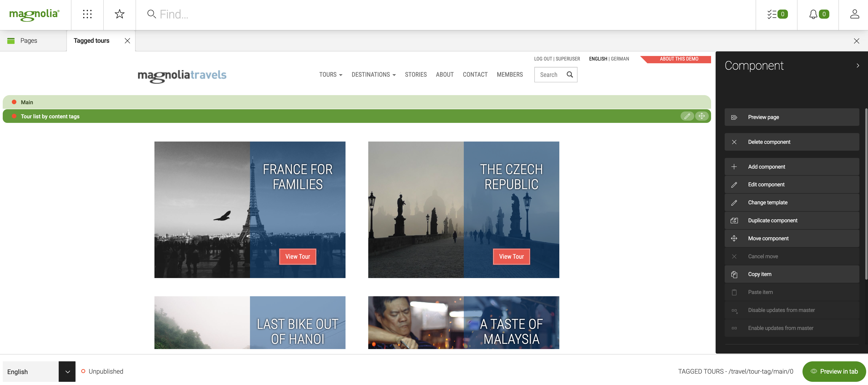Click Disable updates from master
This screenshot has height=385, width=868.
tap(792, 310)
